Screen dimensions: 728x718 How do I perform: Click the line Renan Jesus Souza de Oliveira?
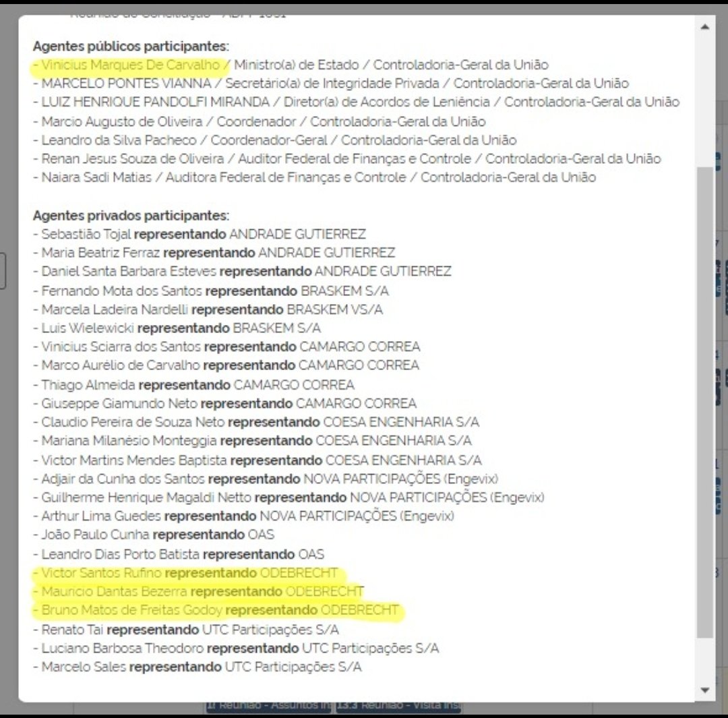[x=347, y=159]
